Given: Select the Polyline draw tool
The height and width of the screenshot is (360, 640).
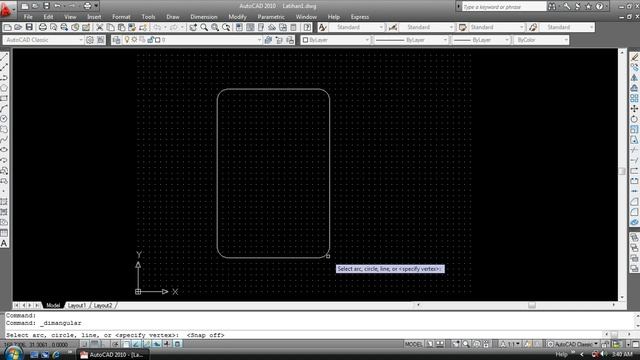Looking at the screenshot, I should tap(4, 78).
